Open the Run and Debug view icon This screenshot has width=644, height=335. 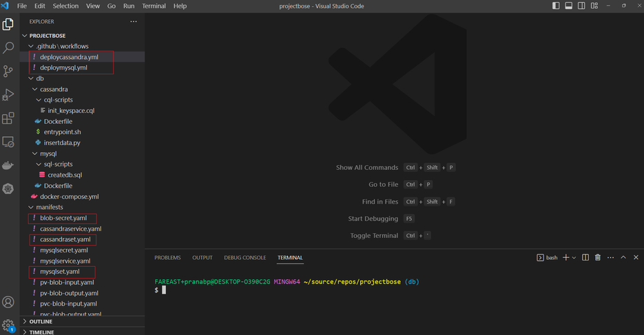(x=8, y=95)
